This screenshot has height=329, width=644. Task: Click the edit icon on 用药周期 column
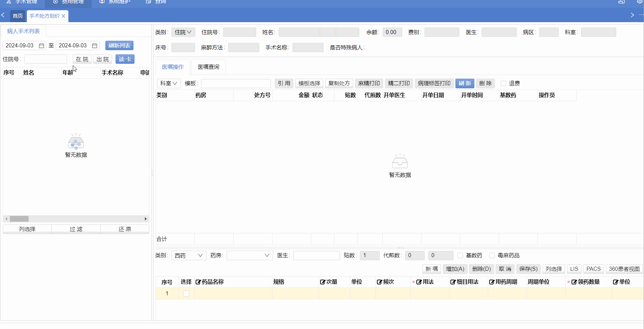tap(492, 282)
